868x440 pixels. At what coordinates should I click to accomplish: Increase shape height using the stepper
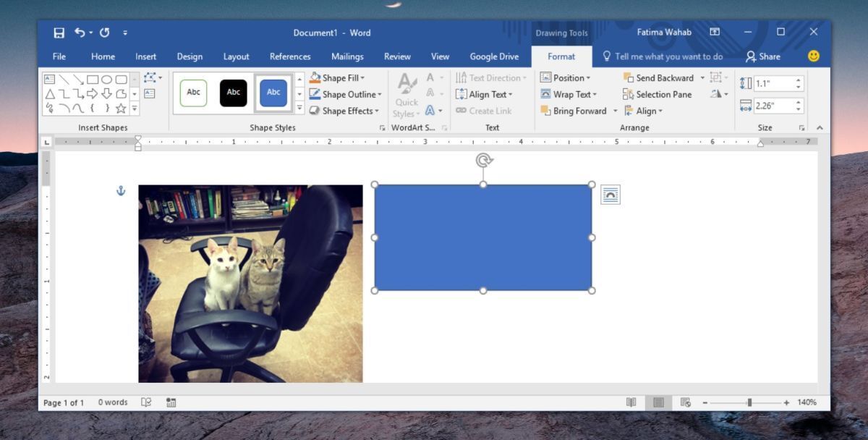[799, 81]
